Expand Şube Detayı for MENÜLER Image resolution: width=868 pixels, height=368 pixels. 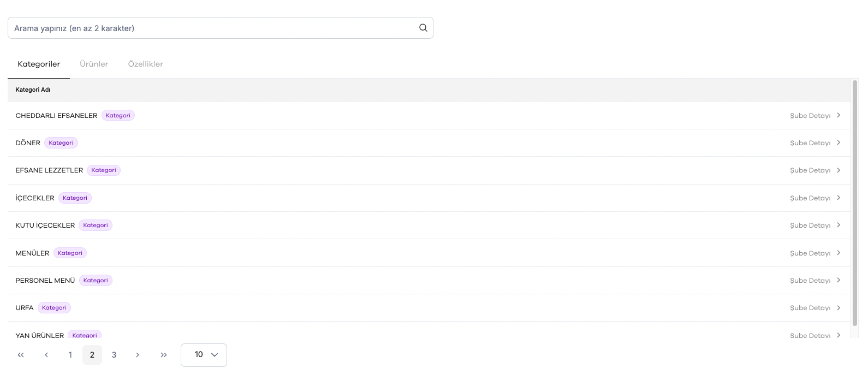[x=810, y=253]
